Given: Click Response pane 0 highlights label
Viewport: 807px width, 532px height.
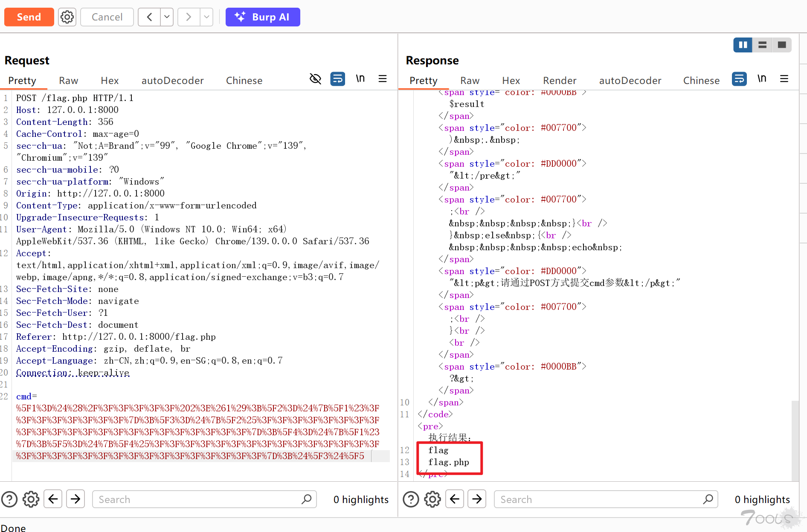Looking at the screenshot, I should click(x=762, y=499).
